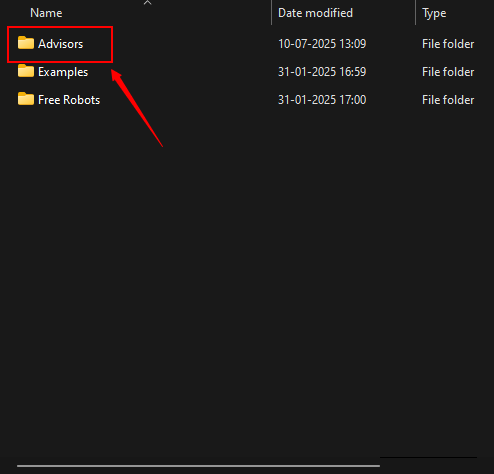Click the Free Robots date 31-01-2025 17:00

pos(322,100)
